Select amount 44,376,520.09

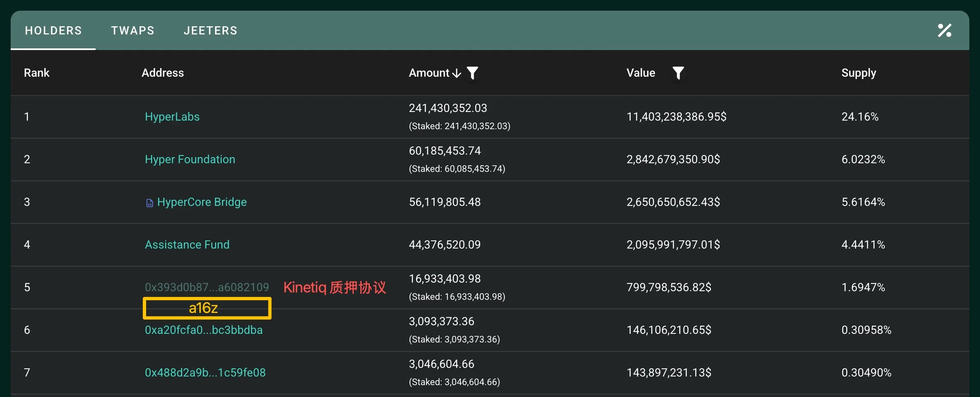click(445, 245)
